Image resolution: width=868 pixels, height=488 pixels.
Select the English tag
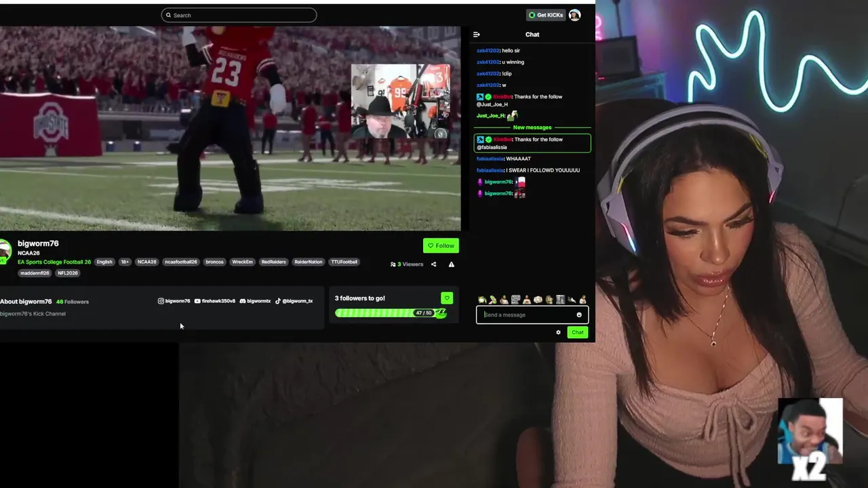point(104,262)
